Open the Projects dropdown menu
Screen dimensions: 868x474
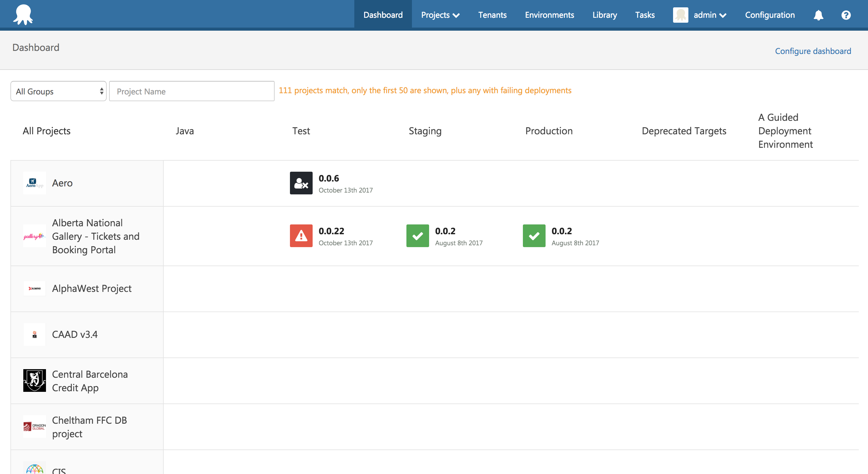tap(440, 15)
